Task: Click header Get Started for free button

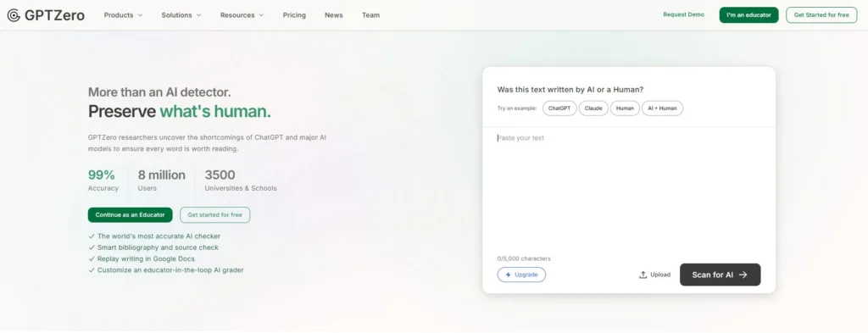Action: pos(821,15)
